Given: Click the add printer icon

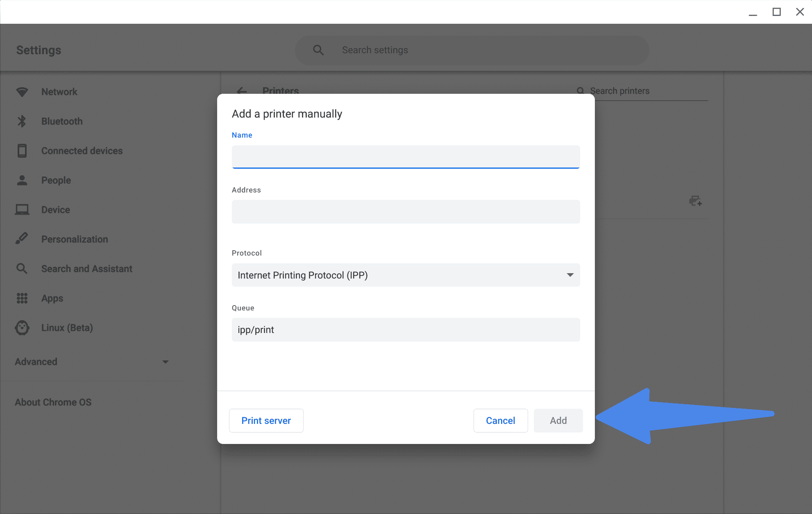Looking at the screenshot, I should pos(695,201).
